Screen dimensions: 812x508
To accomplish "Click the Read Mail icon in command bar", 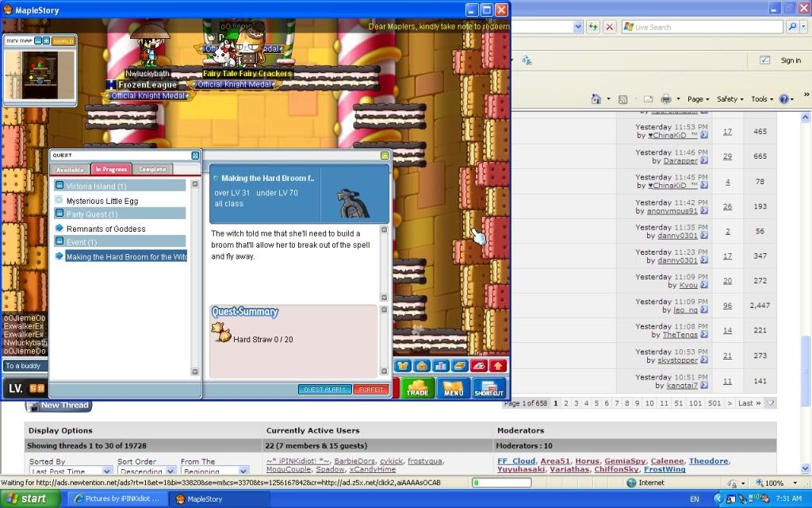I will pyautogui.click(x=648, y=99).
